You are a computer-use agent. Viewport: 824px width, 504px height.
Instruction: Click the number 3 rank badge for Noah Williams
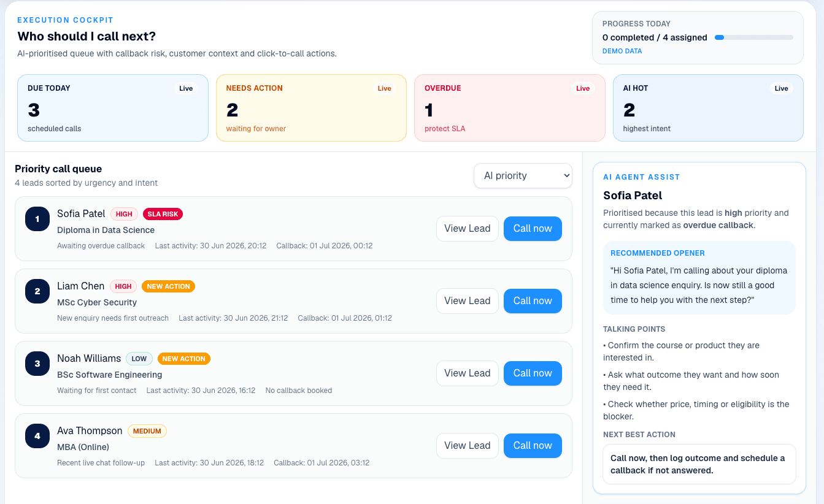click(x=37, y=364)
